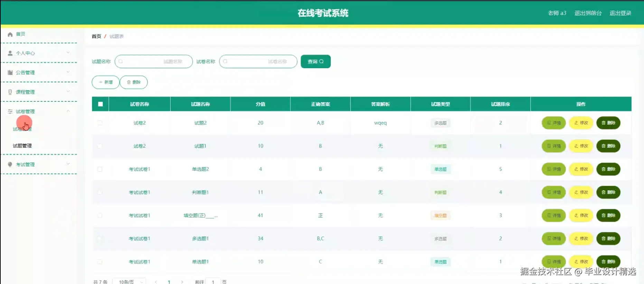Delete the 单选题2 row

608,169
